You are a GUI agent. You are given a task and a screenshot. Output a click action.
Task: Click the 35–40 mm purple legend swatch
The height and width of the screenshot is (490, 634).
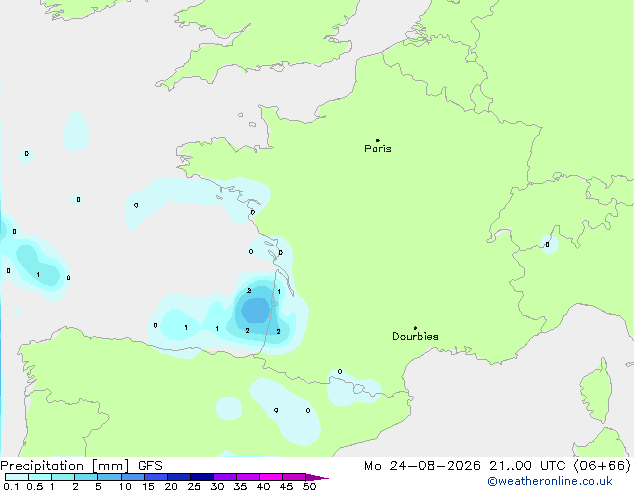pos(248,477)
